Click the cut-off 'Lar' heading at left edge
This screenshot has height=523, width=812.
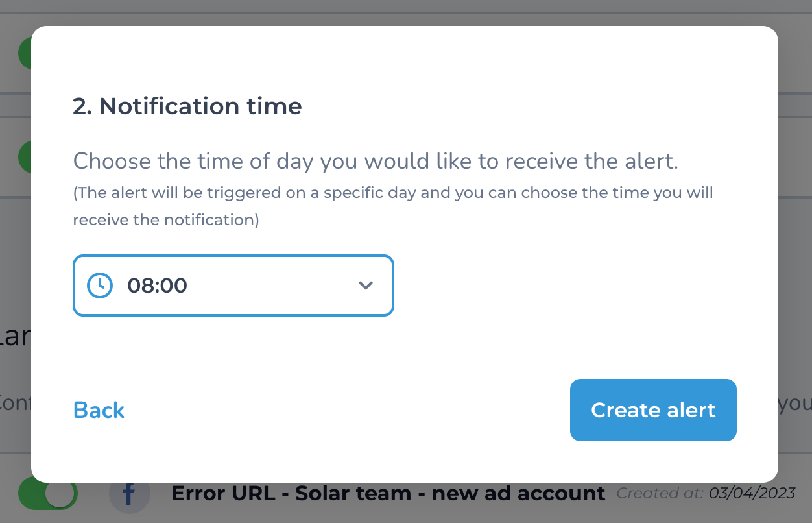pyautogui.click(x=16, y=337)
